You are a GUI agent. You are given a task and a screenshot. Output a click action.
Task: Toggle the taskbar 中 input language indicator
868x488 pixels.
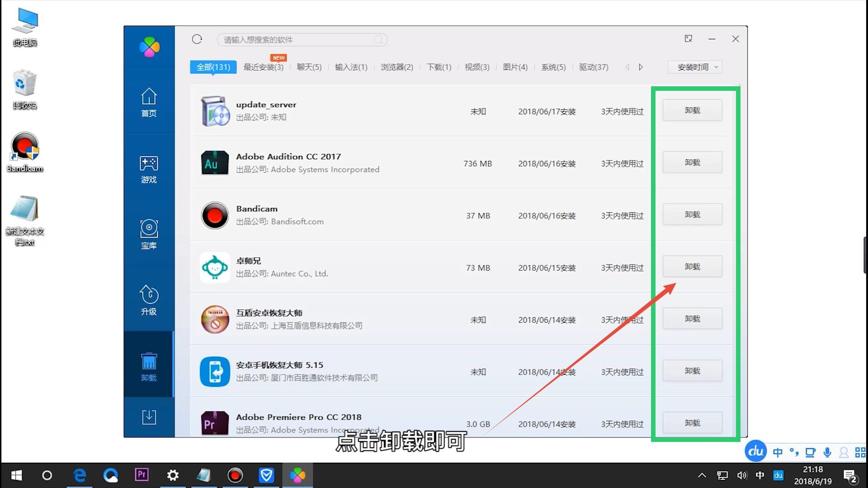[x=760, y=475]
